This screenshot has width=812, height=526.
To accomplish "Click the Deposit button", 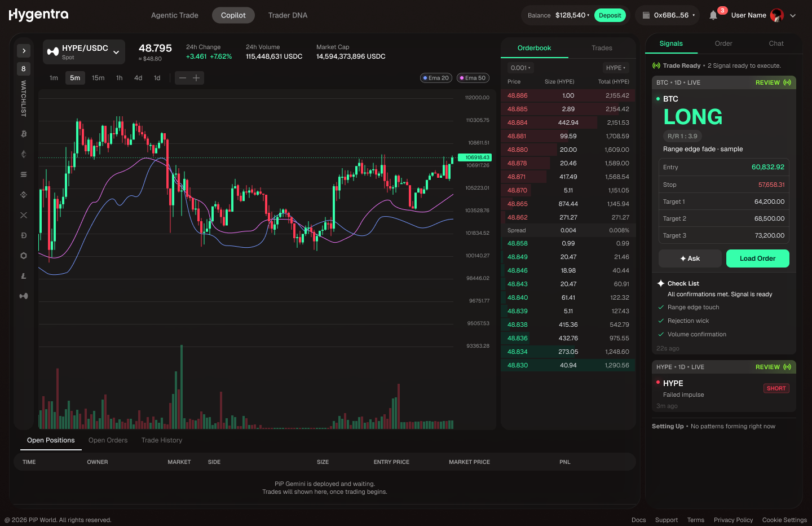I will point(610,15).
